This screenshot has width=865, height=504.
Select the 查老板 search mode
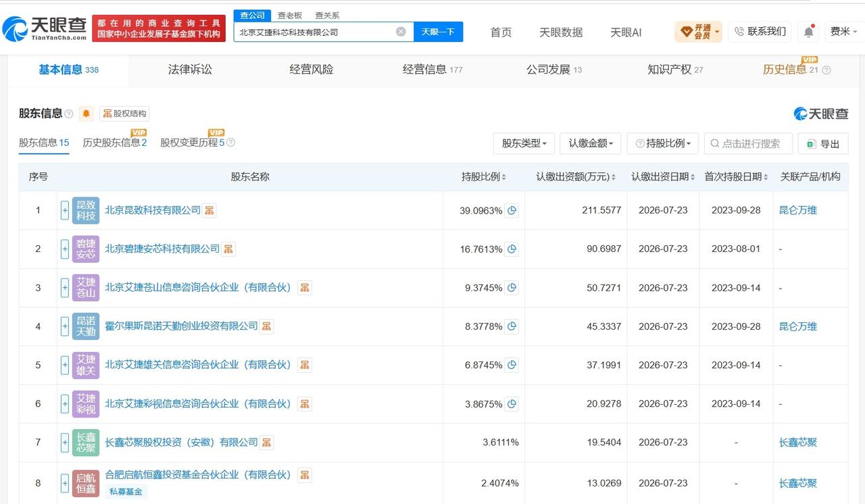tap(290, 15)
